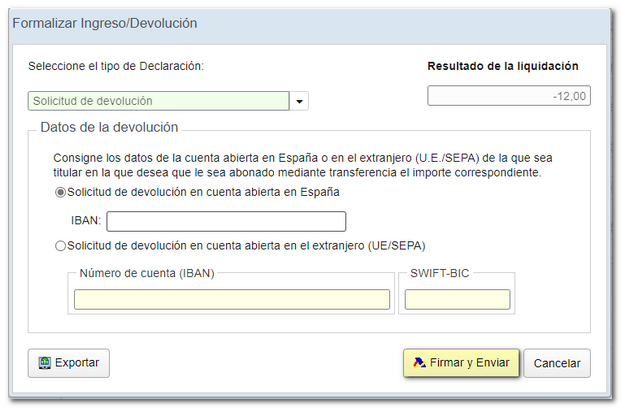Click the 'Datos de la devolución' group heading

[x=109, y=127]
